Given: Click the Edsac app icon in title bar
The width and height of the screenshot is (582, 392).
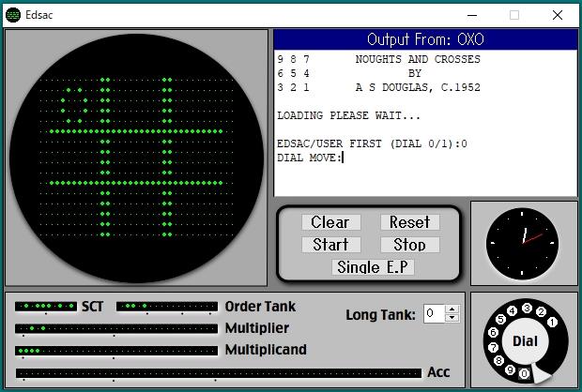Looking at the screenshot, I should 13,15.
